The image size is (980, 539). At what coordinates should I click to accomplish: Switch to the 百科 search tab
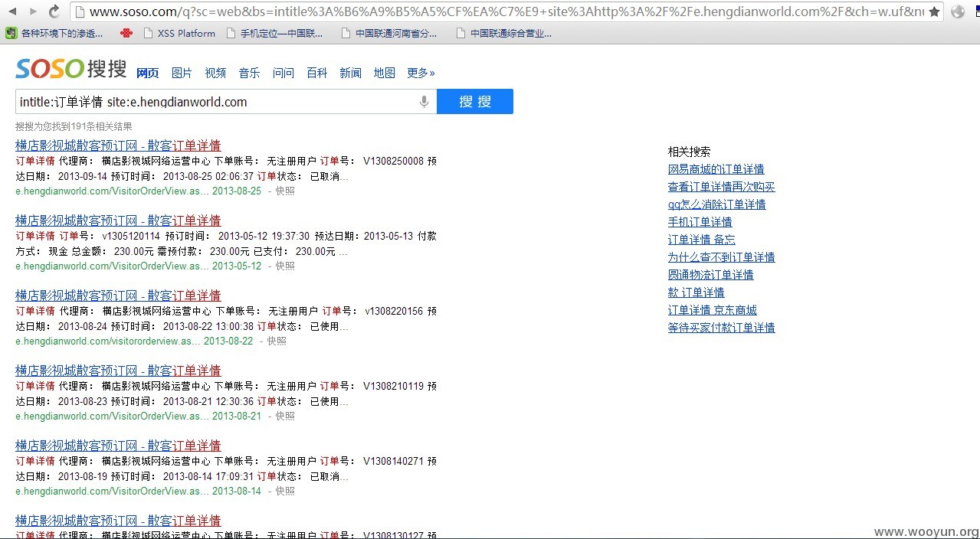point(316,73)
